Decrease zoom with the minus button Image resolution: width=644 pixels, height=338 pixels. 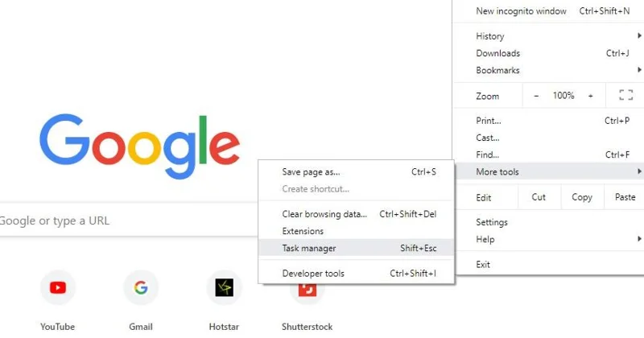pyautogui.click(x=536, y=96)
